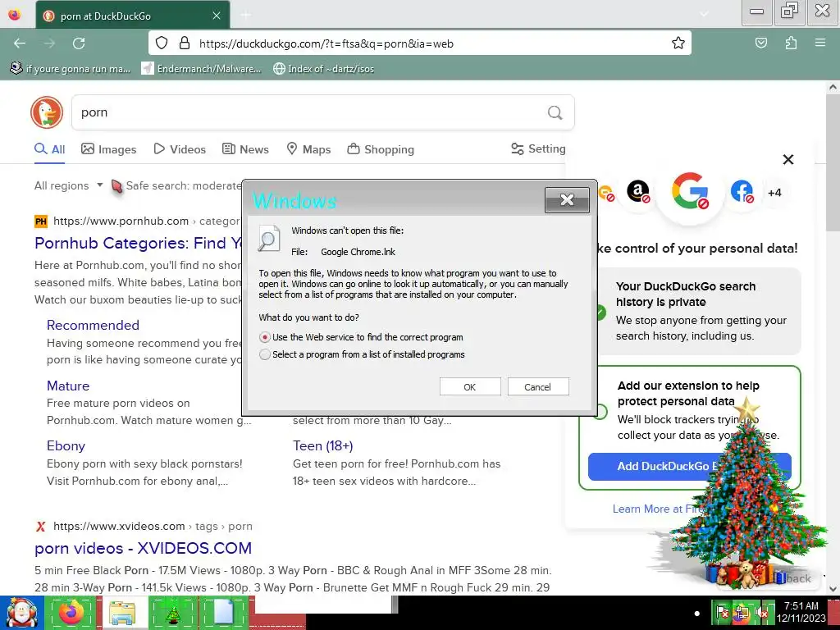Open the Christmas tree app on taskbar

click(173, 613)
